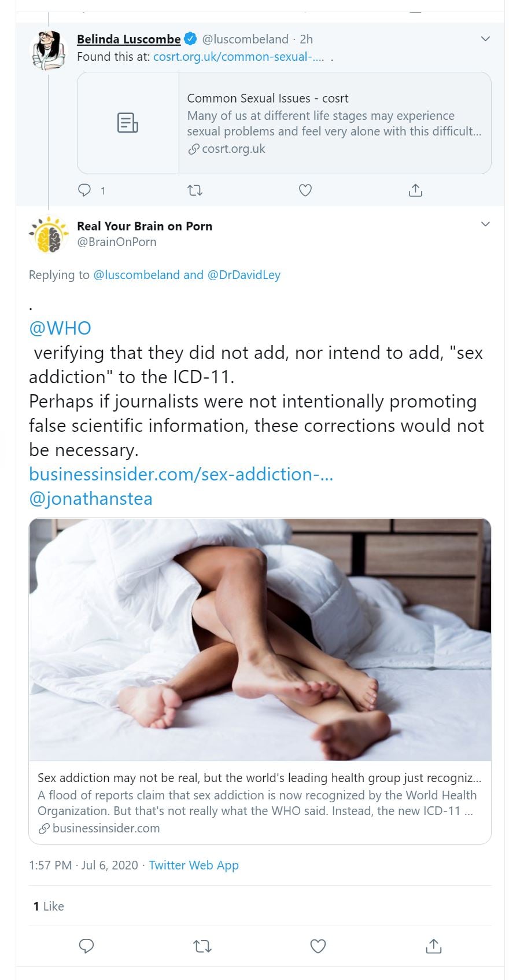Like the Real Your Brain on Porn tweet

tap(318, 946)
